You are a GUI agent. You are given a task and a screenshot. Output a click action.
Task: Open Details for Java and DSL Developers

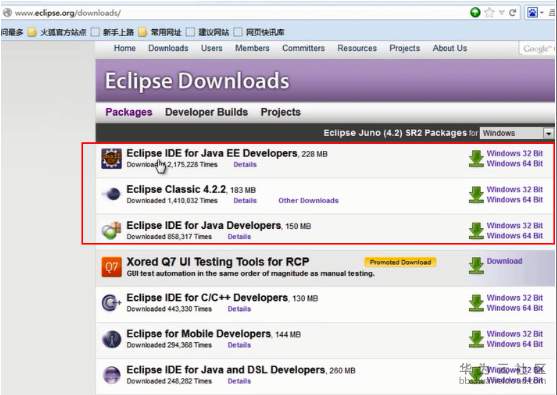[x=239, y=382]
